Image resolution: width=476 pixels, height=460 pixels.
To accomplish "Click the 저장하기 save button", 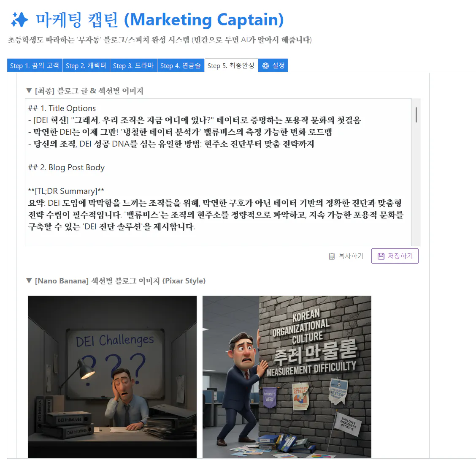I will [x=395, y=256].
